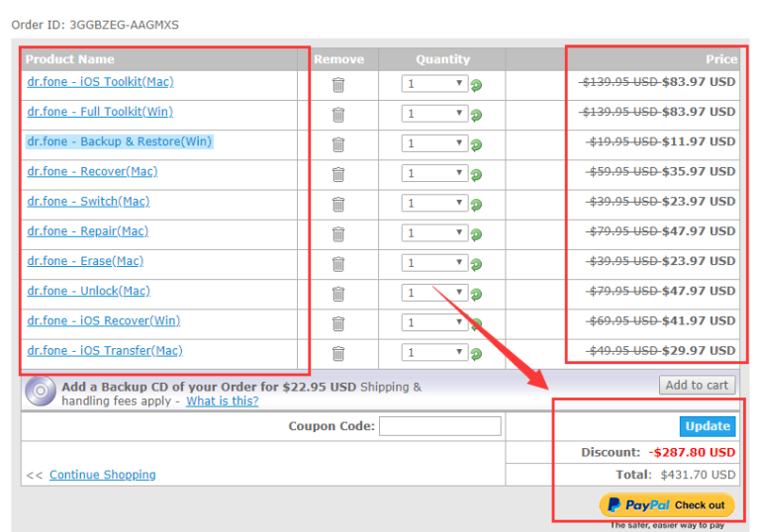
Task: Delete dr.fone Erase(Mac) with trash icon
Action: pos(338,264)
